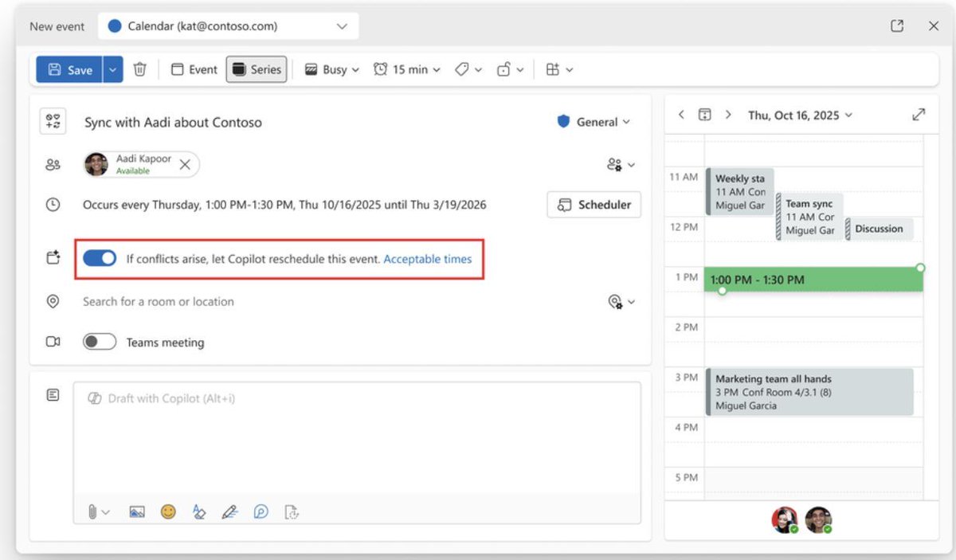Image resolution: width=956 pixels, height=560 pixels.
Task: Click the Save button
Action: coord(69,69)
